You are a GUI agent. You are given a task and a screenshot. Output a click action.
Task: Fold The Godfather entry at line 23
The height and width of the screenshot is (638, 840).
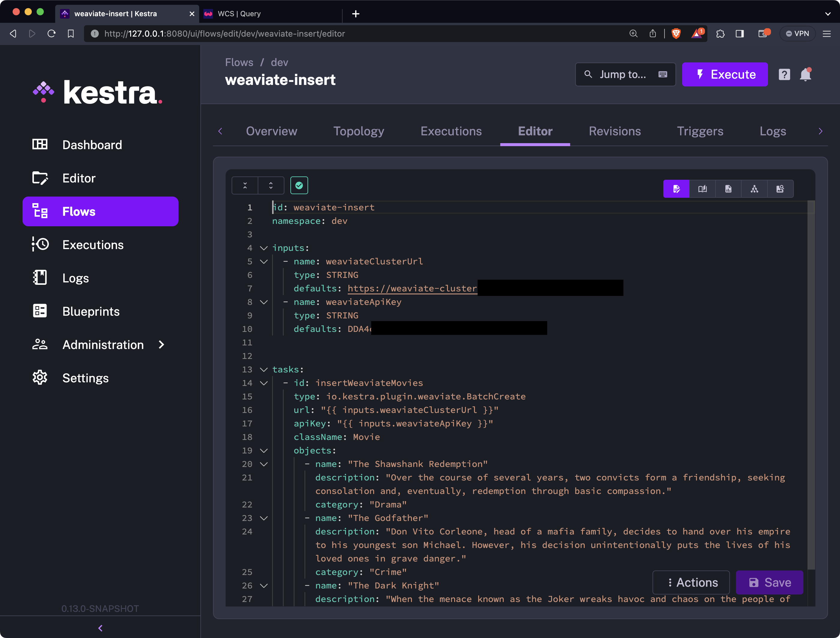264,518
